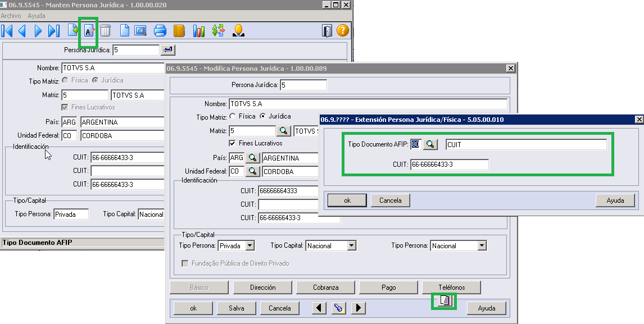644x324 pixels.
Task: Click the black left arrow button in Modifica window
Action: (319, 308)
